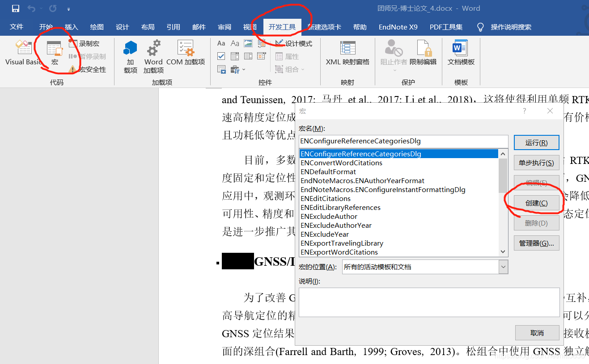
Task: Insert building block gallery control
Action: point(262,43)
